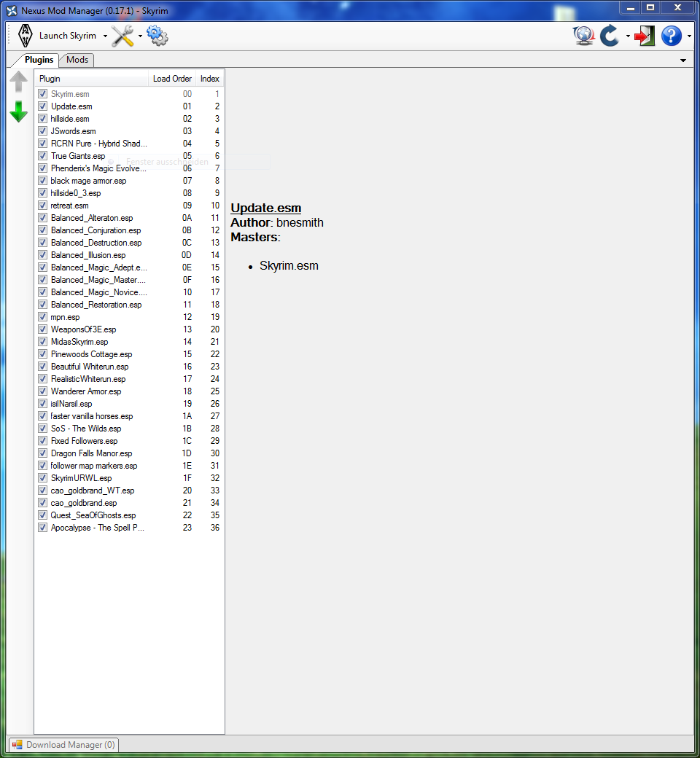Screen dimensions: 700x758
Task: Select the isilNarsil.esp plugin
Action: pos(129,404)
